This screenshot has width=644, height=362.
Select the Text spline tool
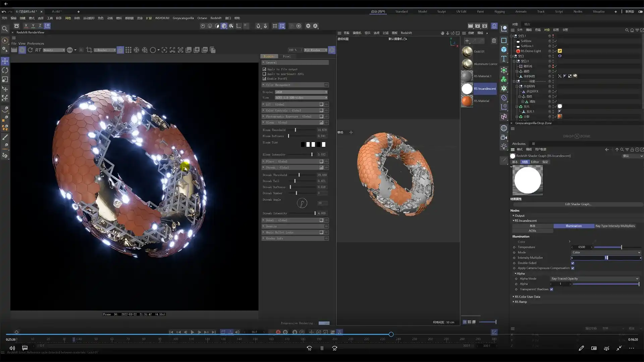click(x=504, y=59)
